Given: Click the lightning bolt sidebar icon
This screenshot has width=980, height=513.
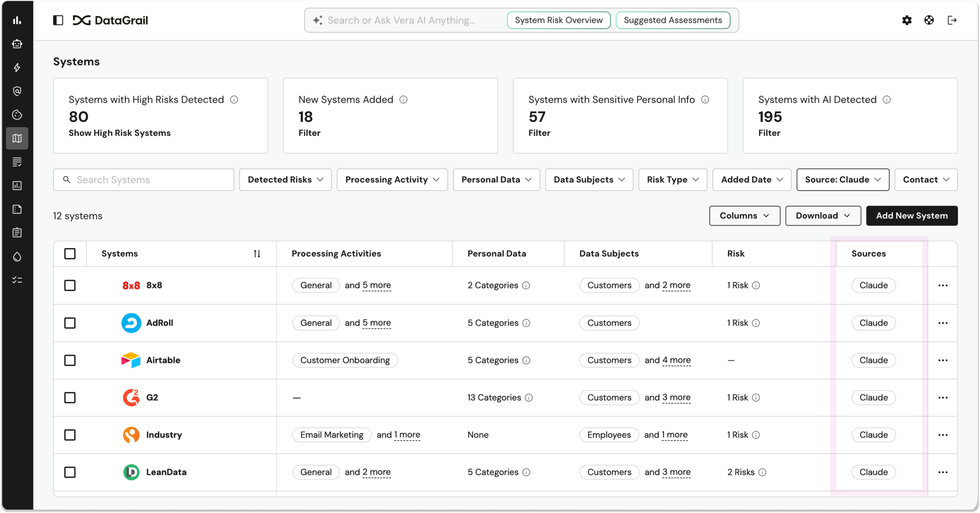Looking at the screenshot, I should [17, 68].
